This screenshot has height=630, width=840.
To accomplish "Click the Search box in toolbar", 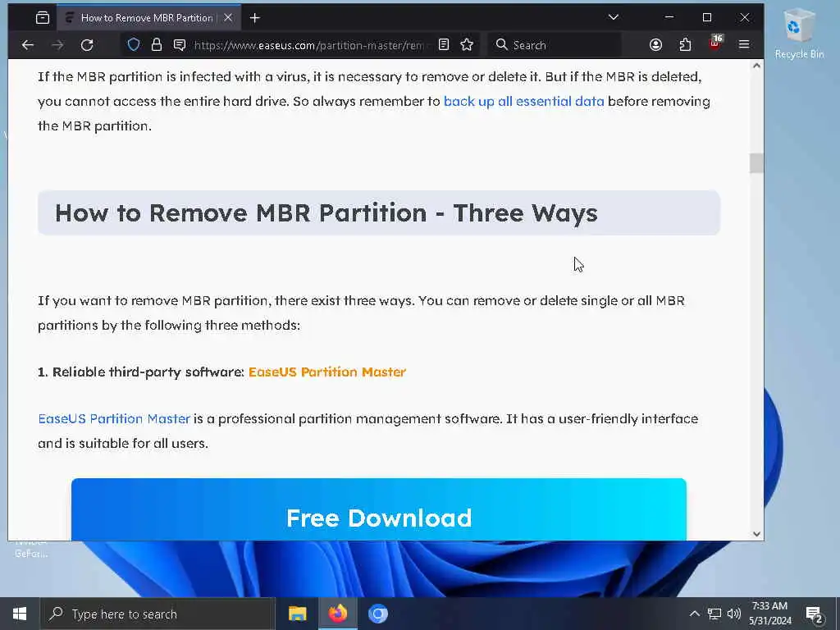I will (x=555, y=45).
